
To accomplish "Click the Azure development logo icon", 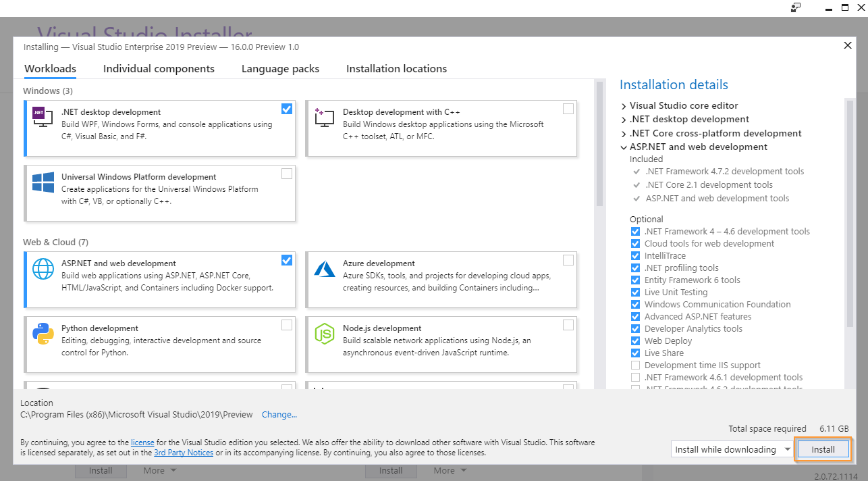I will [x=324, y=269].
